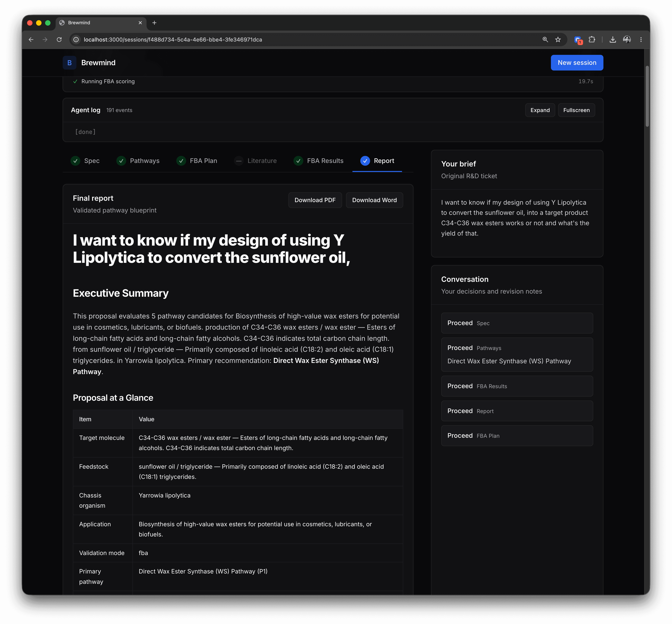Switch to the Pathways tab
This screenshot has height=624, width=672.
tap(138, 161)
